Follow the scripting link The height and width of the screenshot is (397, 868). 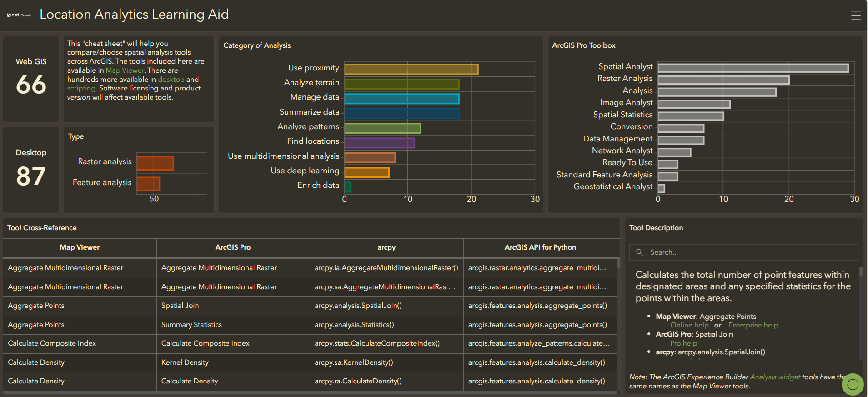tap(81, 88)
